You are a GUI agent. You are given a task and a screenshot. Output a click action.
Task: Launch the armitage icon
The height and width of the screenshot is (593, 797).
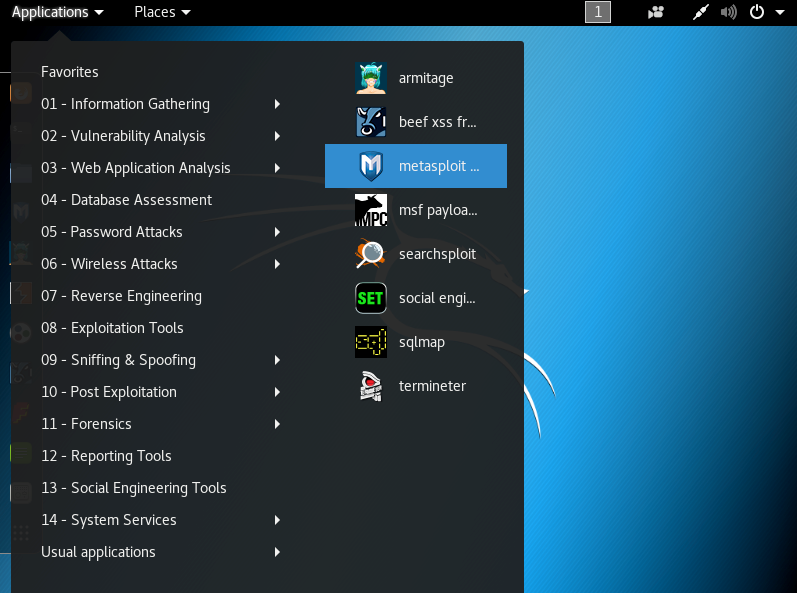tap(371, 78)
